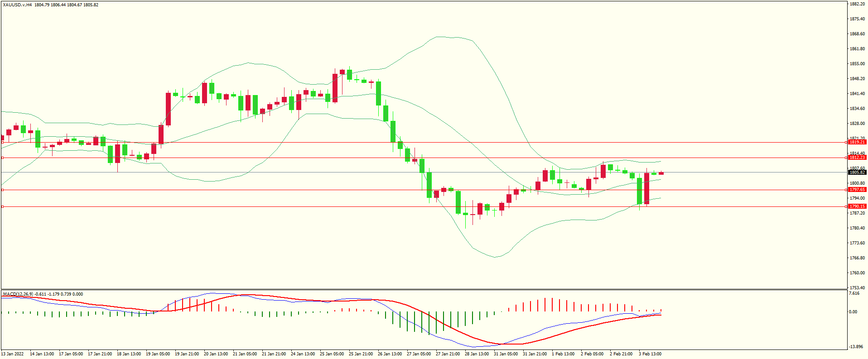
Task: Click the 17 Jan 05:00 time label
Action: pos(71,354)
